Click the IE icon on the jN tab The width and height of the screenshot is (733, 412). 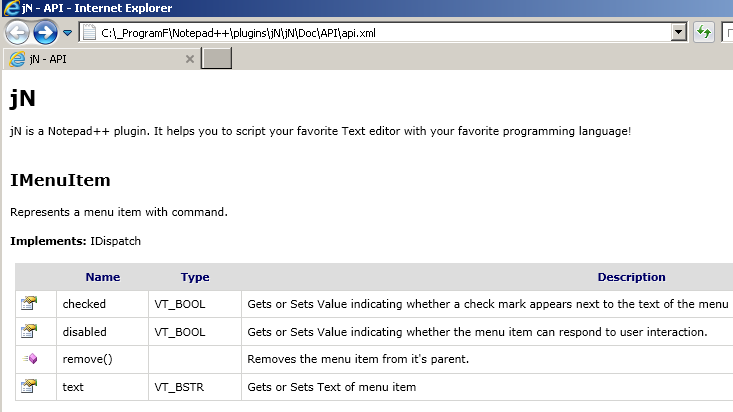pos(17,59)
